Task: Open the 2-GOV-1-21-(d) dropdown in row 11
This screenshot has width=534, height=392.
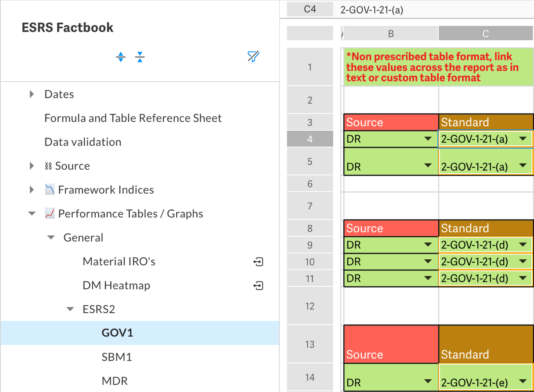Action: (523, 278)
